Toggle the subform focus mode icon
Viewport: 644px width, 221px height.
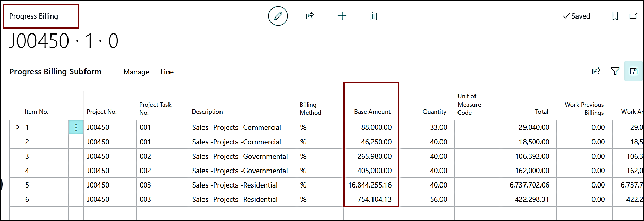634,71
